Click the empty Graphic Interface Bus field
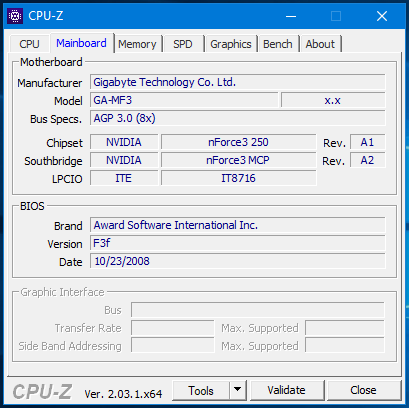 [258, 310]
